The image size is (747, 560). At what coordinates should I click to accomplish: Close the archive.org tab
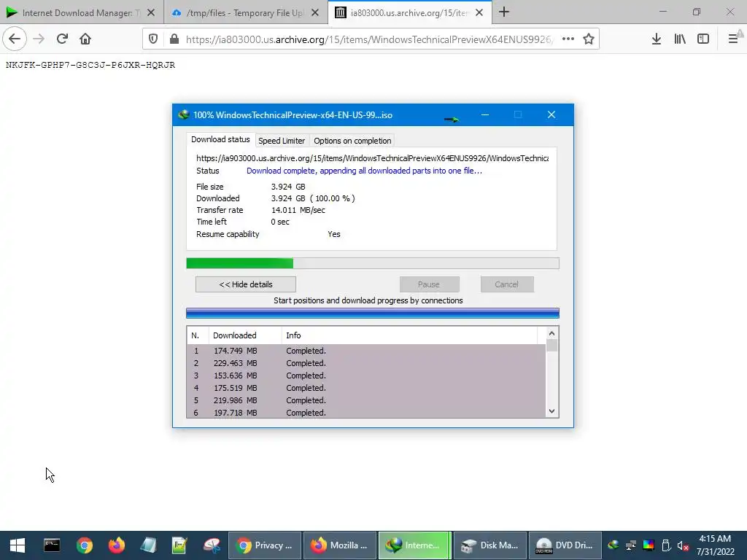pyautogui.click(x=479, y=13)
